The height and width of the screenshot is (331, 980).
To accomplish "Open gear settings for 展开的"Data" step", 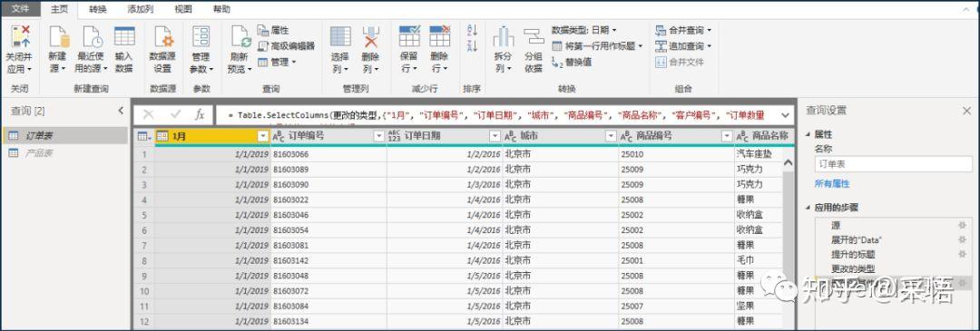I will tap(962, 239).
